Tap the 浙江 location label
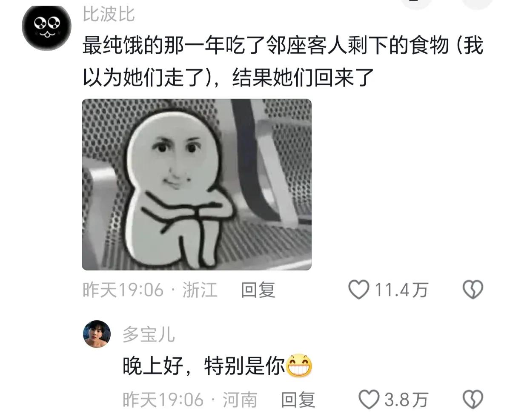This screenshot has width=510, height=420. tap(200, 290)
